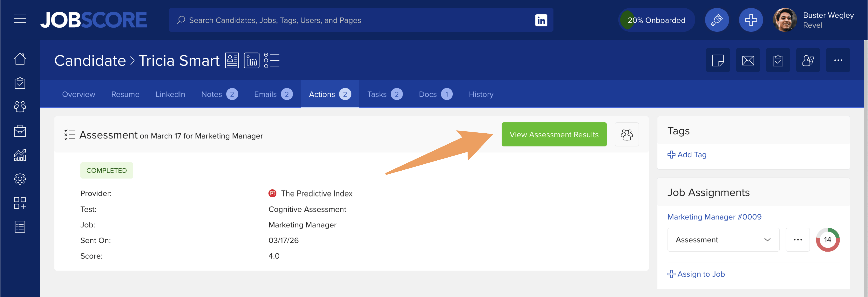Screen dimensions: 868x297
Task: Click the Predictive Index PI logo
Action: coord(272,193)
